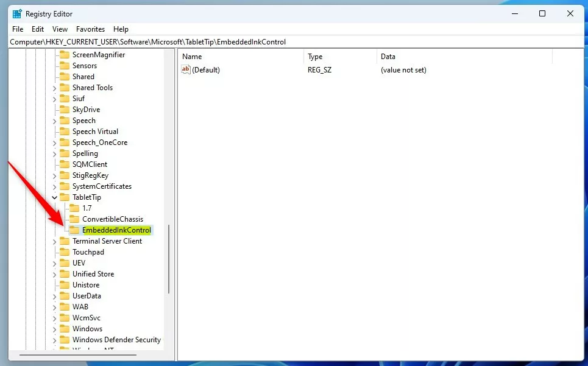The width and height of the screenshot is (588, 366).
Task: Select the UserData folder icon
Action: tap(65, 296)
